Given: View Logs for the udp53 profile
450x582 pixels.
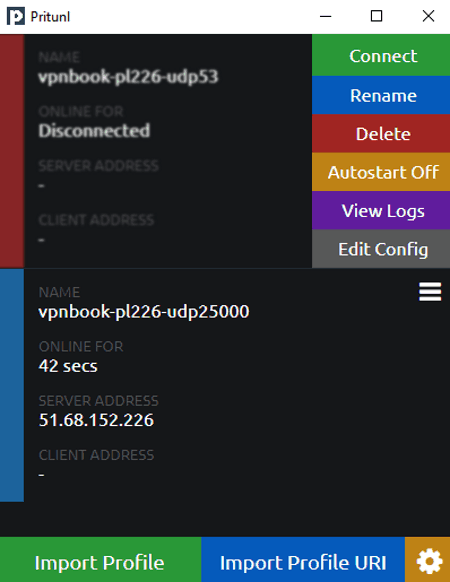Looking at the screenshot, I should (x=381, y=210).
